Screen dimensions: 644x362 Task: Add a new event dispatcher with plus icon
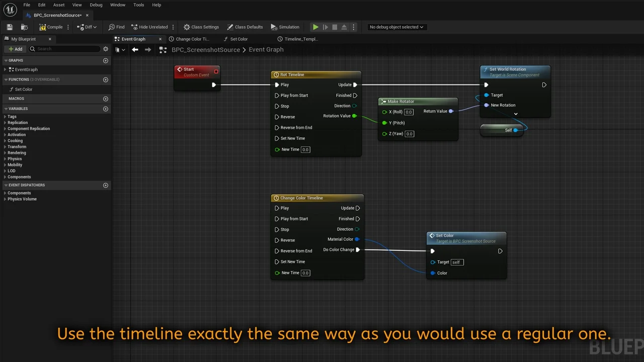pos(106,185)
